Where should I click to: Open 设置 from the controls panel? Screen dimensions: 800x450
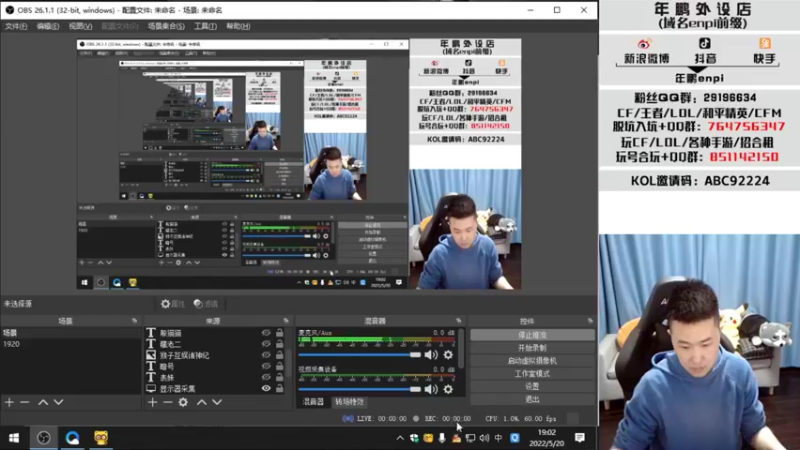(x=532, y=386)
